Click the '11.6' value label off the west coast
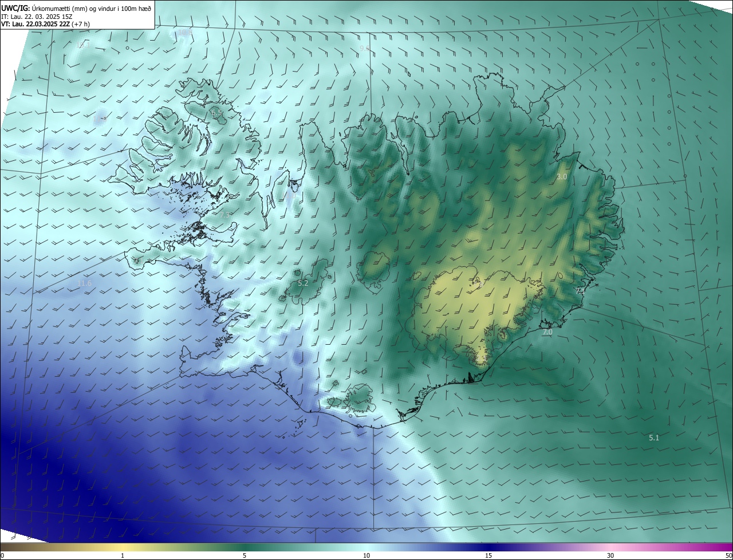The height and width of the screenshot is (560, 733). coord(84,283)
